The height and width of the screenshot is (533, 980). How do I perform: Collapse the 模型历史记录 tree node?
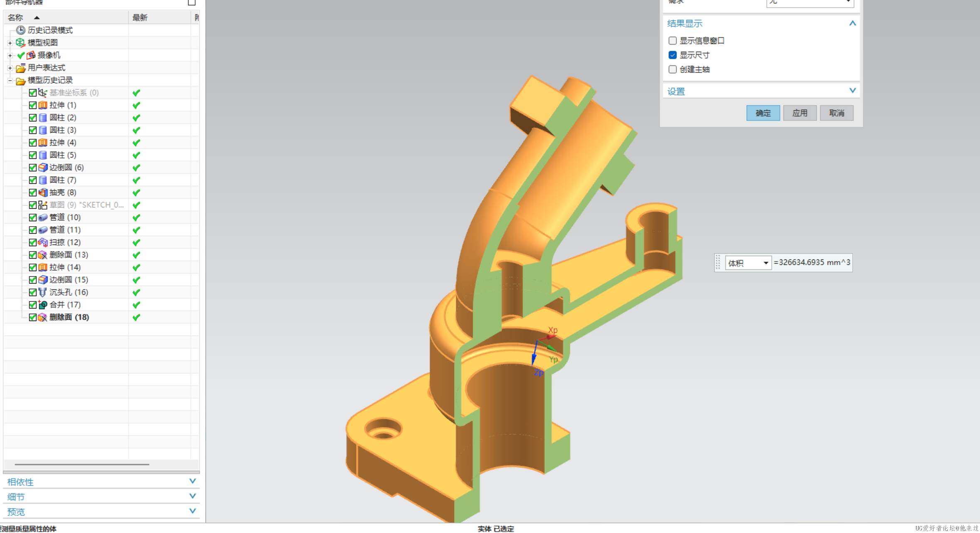(10, 80)
